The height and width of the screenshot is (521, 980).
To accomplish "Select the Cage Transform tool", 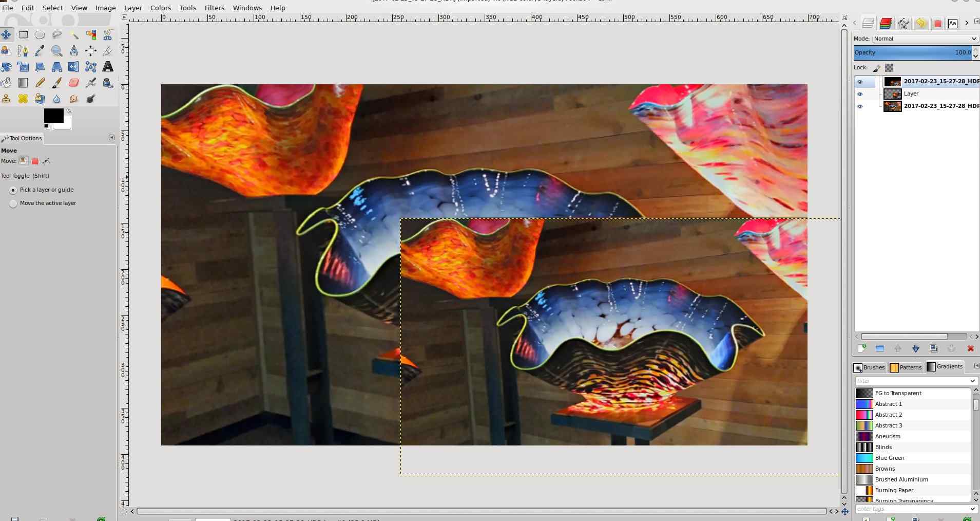I will [x=91, y=67].
